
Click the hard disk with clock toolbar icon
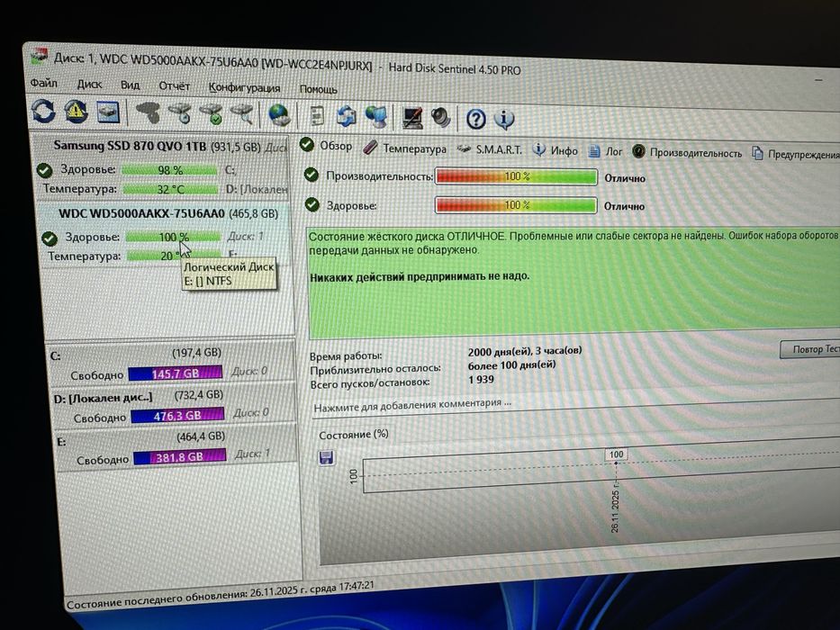(181, 113)
